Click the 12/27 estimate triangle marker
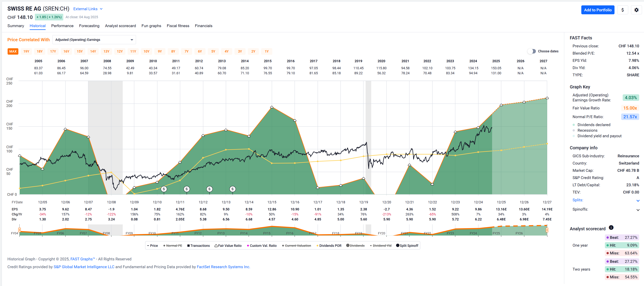Screen dimensions: 644x286 (547, 98)
